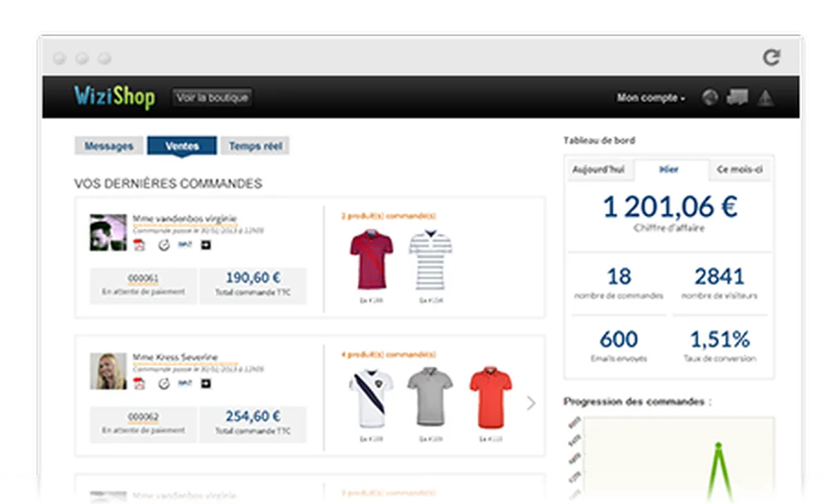The width and height of the screenshot is (831, 504).
Task: Click the 600 emails envoyés value
Action: pyautogui.click(x=618, y=340)
